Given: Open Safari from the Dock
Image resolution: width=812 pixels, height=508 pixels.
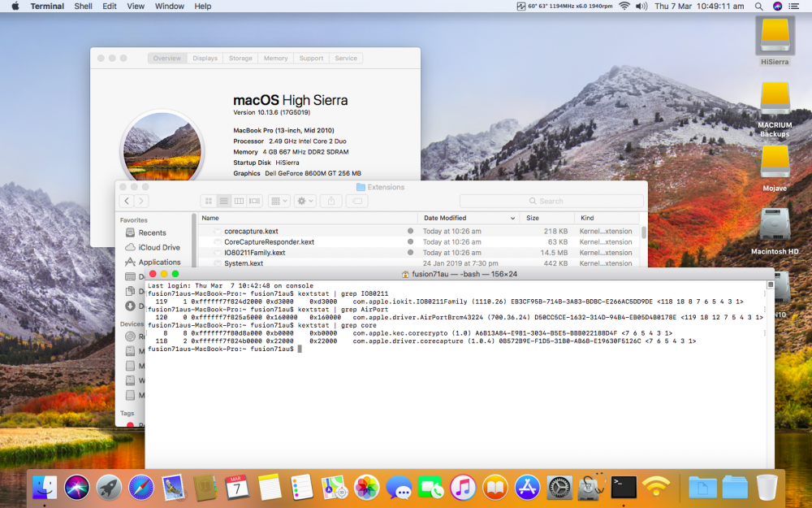Looking at the screenshot, I should (x=140, y=487).
